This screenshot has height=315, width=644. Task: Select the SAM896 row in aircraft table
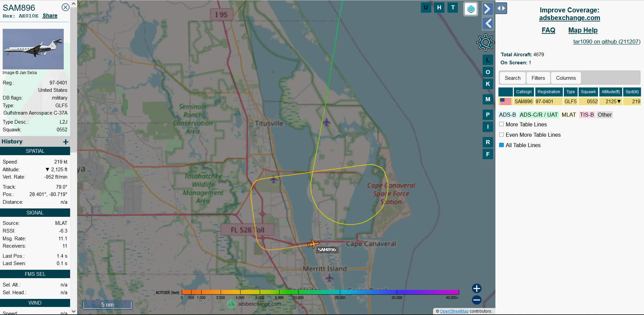point(570,102)
